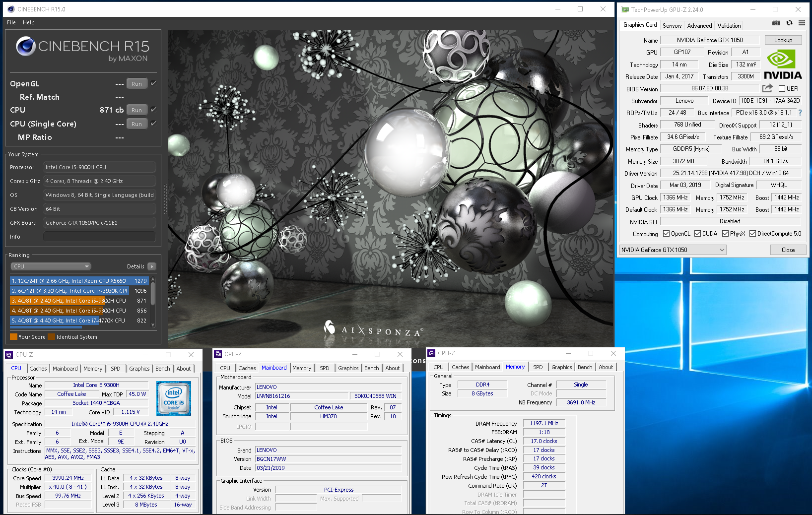Toggle the CPU test checkbox

[154, 110]
